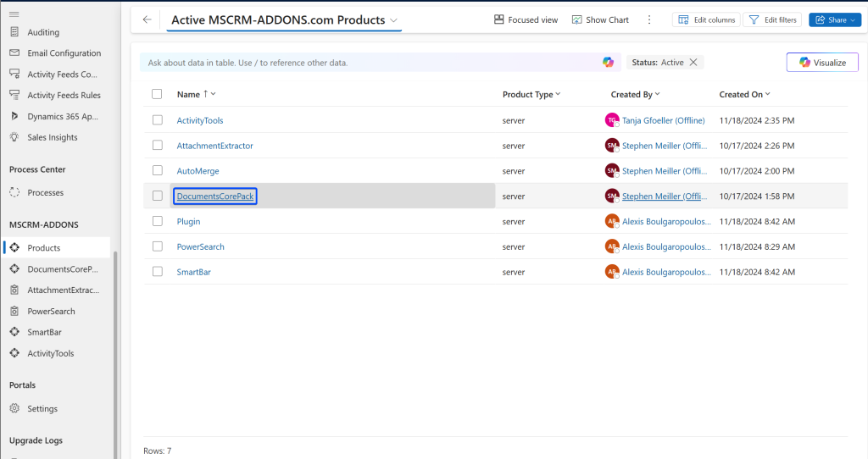Remove the Status: Active filter chip
Viewport: 868px width, 459px height.
693,63
